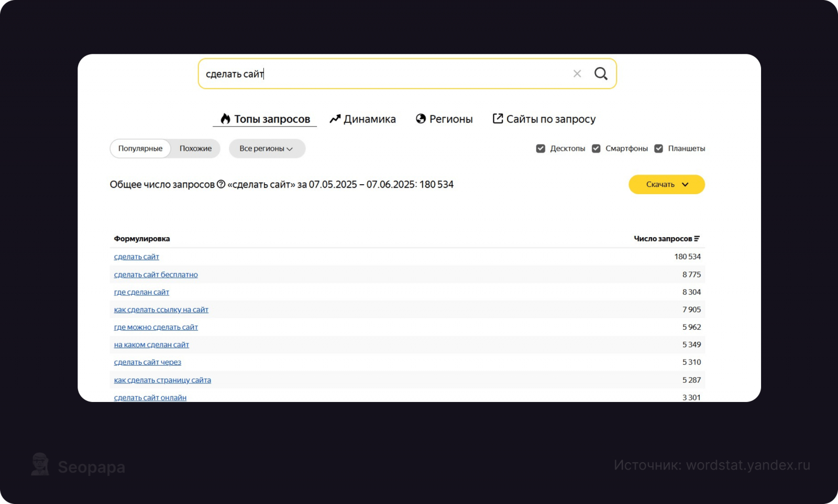Uncheck the Планшеты checkbox
Viewport: 838px width, 504px height.
[659, 149]
